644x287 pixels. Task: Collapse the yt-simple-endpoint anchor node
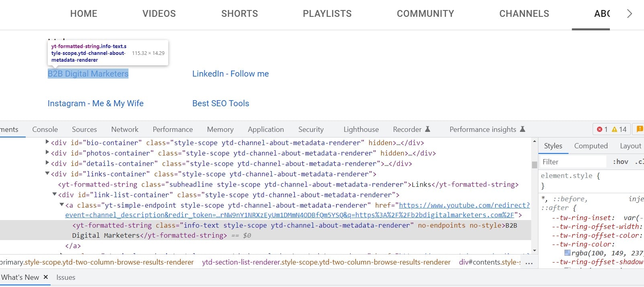62,205
